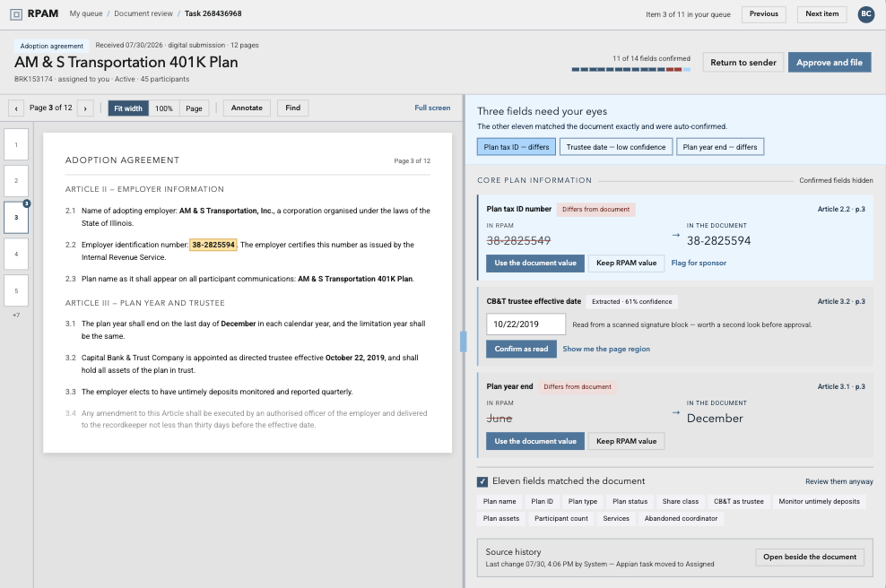
Task: Click Monitor untimely deposits chip
Action: click(x=819, y=502)
